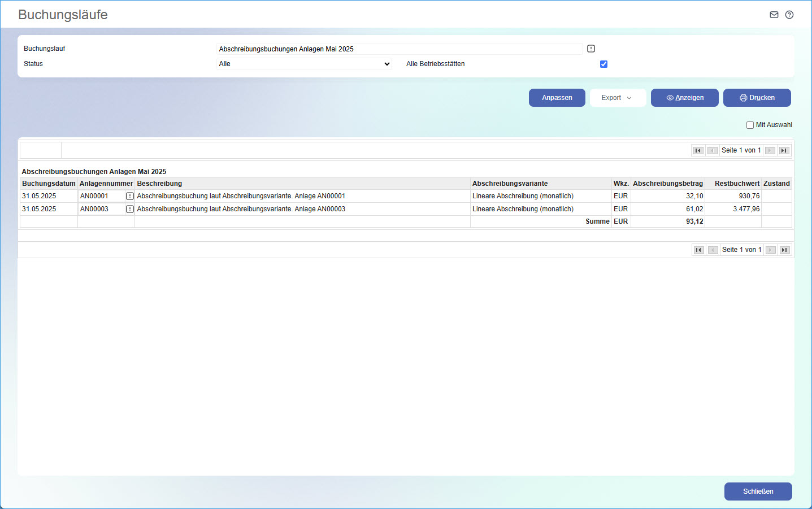Go to next page in bottom pager
This screenshot has width=812, height=509.
(x=771, y=250)
